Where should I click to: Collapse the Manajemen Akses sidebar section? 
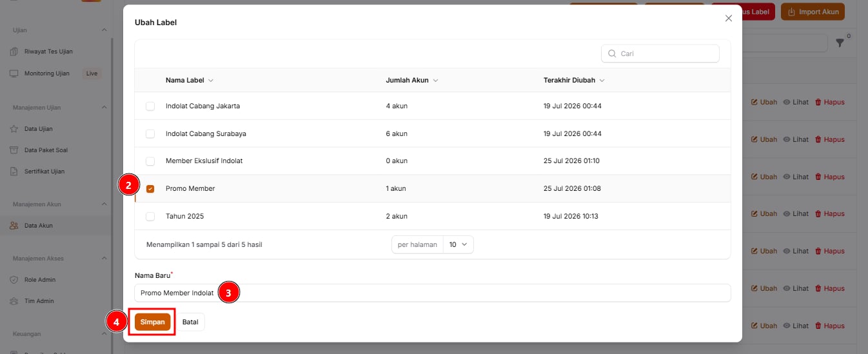104,259
